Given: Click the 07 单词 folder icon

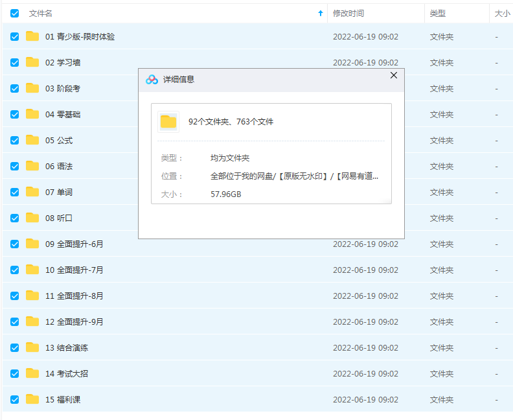Looking at the screenshot, I should (x=32, y=191).
